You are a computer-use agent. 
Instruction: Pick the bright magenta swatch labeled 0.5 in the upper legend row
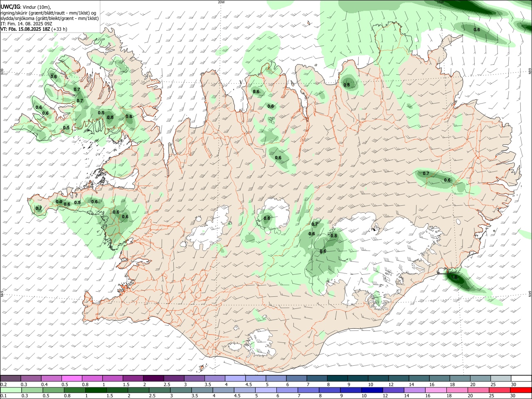coord(71,378)
